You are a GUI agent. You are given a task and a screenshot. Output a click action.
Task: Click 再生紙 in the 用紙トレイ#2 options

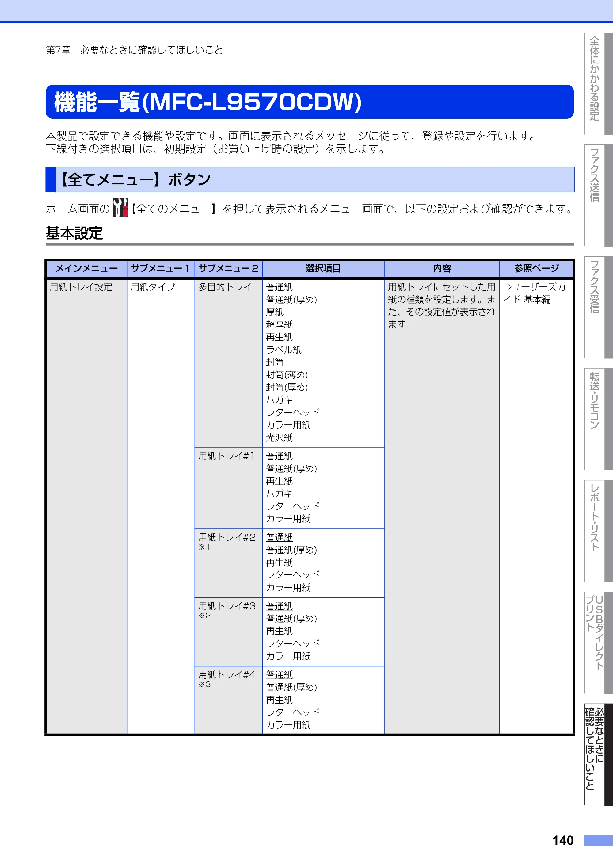280,563
